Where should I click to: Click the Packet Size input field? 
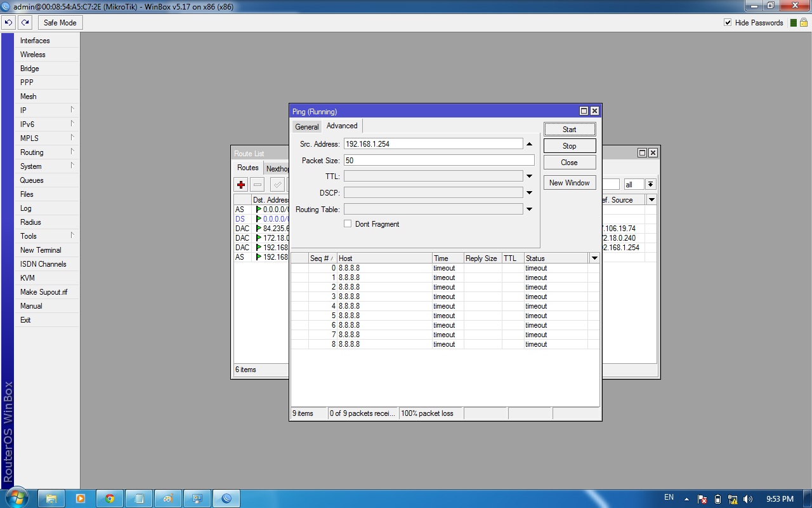point(438,161)
